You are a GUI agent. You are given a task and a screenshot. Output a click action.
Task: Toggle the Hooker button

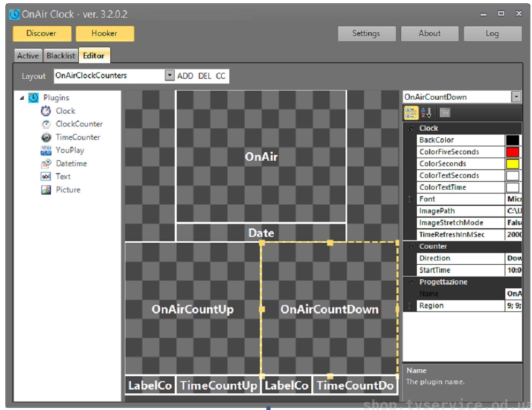[x=104, y=33]
